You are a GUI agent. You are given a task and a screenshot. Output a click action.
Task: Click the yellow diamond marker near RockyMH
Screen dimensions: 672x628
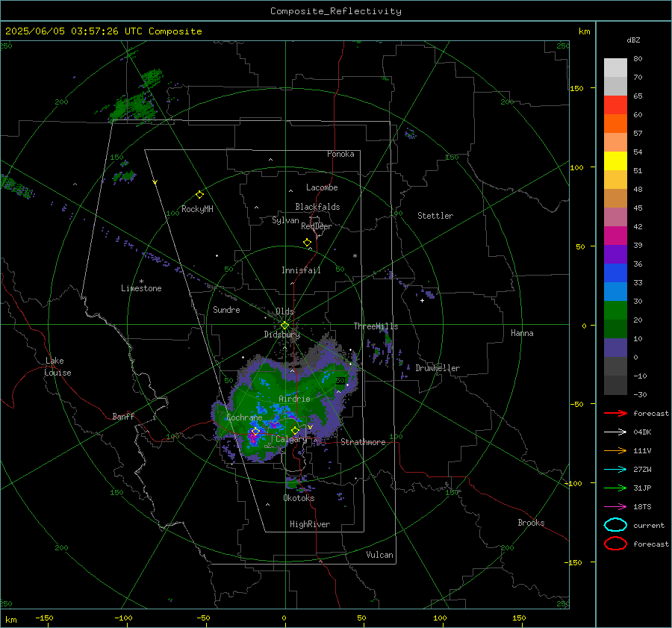pos(199,195)
